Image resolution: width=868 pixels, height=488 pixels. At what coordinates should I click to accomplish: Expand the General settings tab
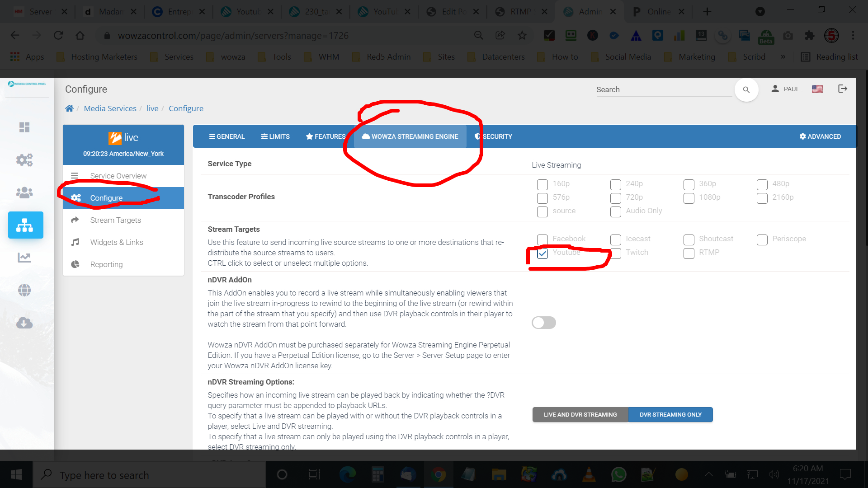pos(227,136)
